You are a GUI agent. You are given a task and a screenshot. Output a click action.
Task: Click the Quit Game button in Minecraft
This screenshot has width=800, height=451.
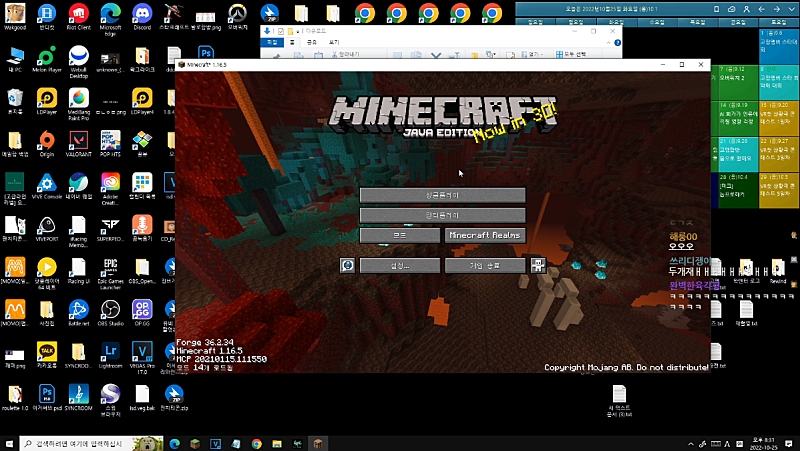tap(485, 265)
